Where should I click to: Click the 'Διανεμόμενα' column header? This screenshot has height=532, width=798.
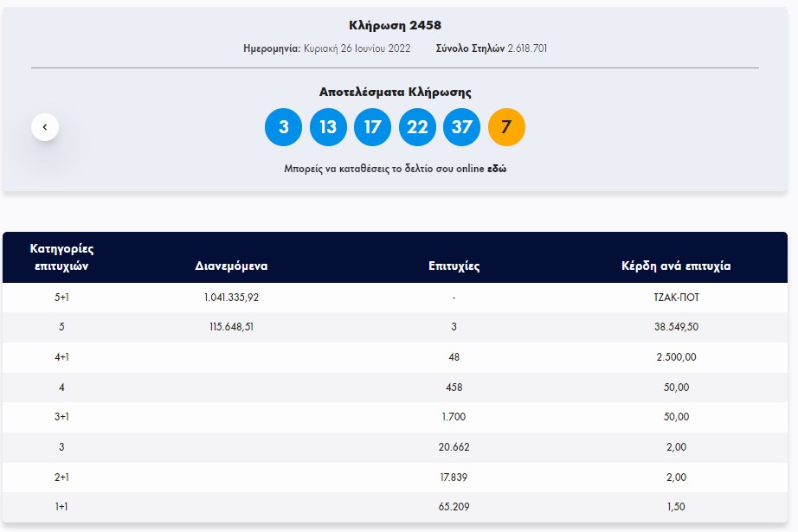click(x=231, y=266)
